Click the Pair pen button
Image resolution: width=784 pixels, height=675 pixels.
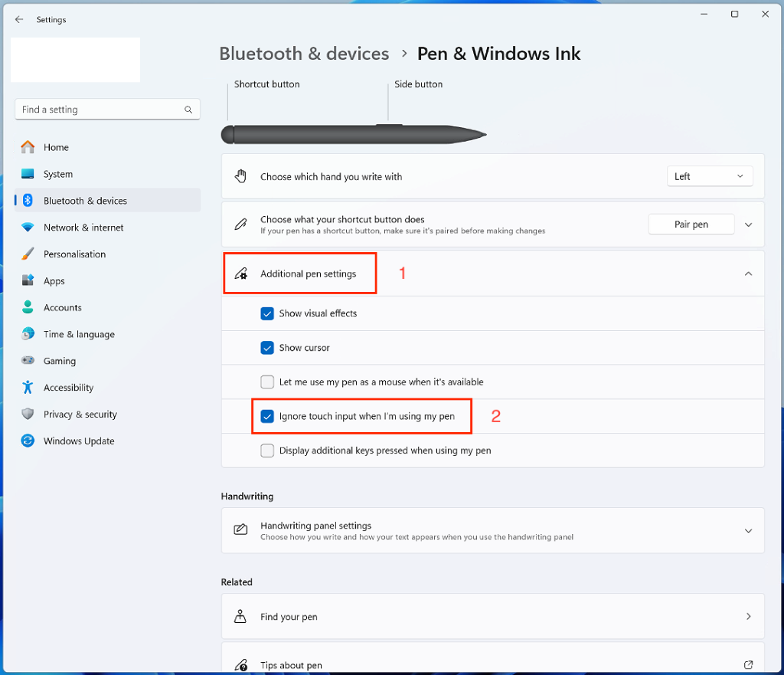[x=691, y=224]
